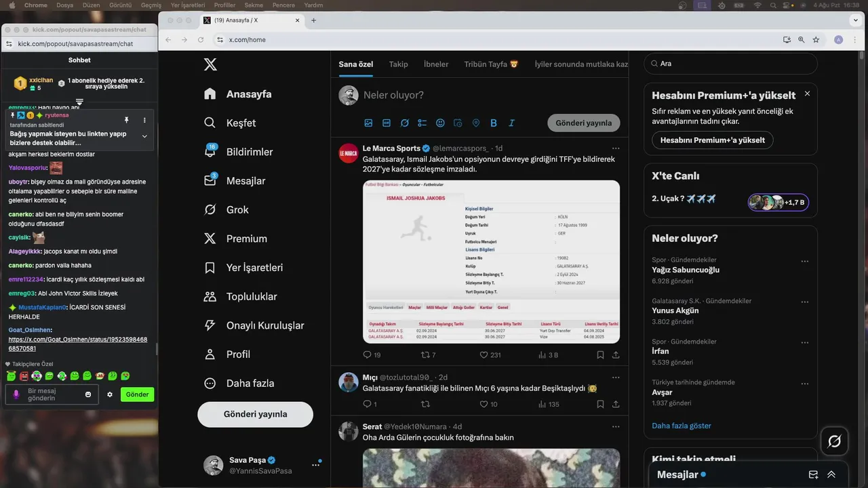The height and width of the screenshot is (488, 868).
Task: Click the Ara search field on X
Action: tap(730, 64)
